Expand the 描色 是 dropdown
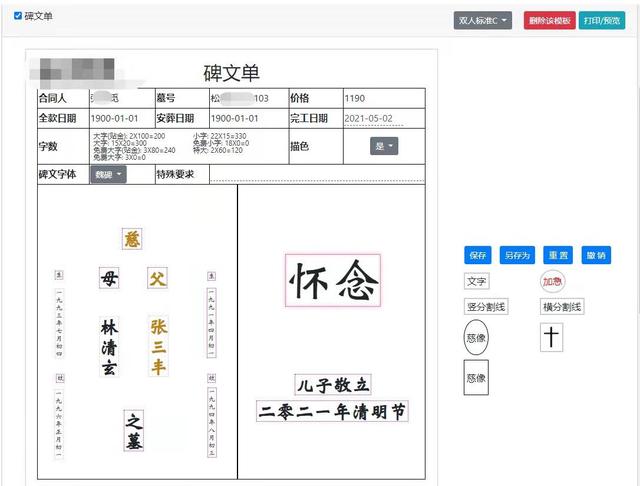Viewport: 640px width, 486px height. pyautogui.click(x=384, y=146)
